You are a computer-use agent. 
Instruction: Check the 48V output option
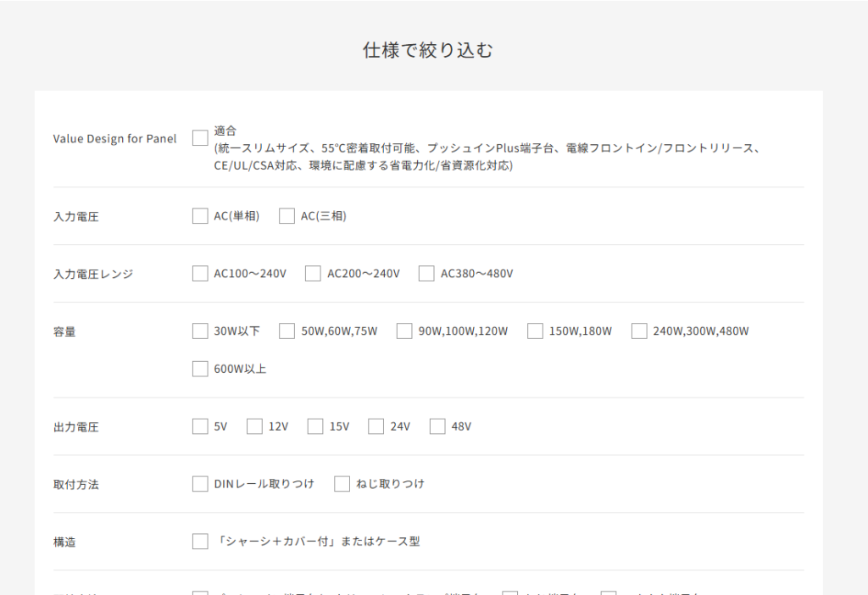tap(437, 426)
